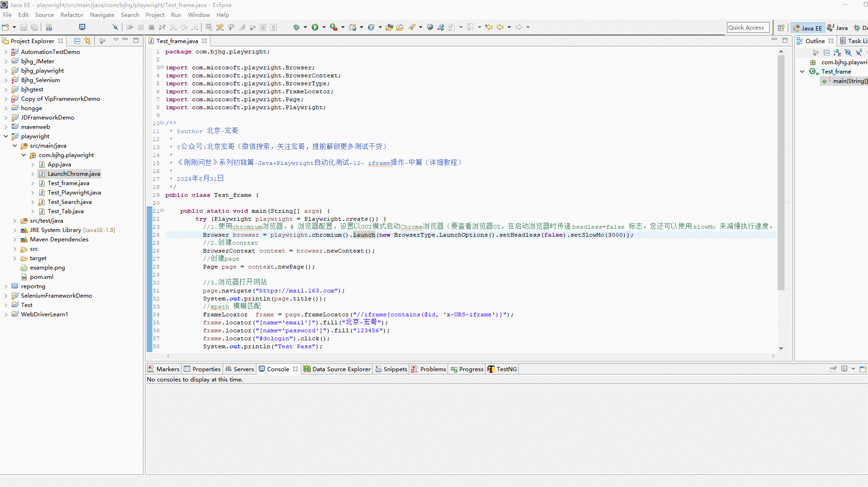Click the Save All toolbar icon
This screenshot has width=868, height=487.
coord(34,27)
